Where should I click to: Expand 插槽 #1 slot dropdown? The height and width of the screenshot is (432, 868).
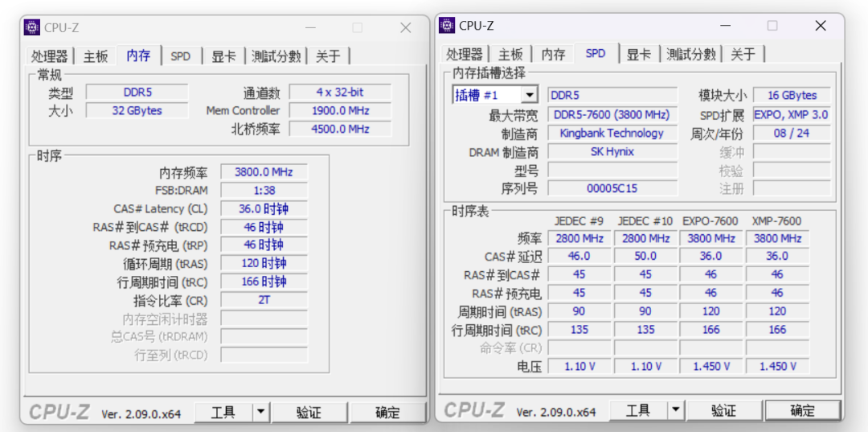pos(530,95)
